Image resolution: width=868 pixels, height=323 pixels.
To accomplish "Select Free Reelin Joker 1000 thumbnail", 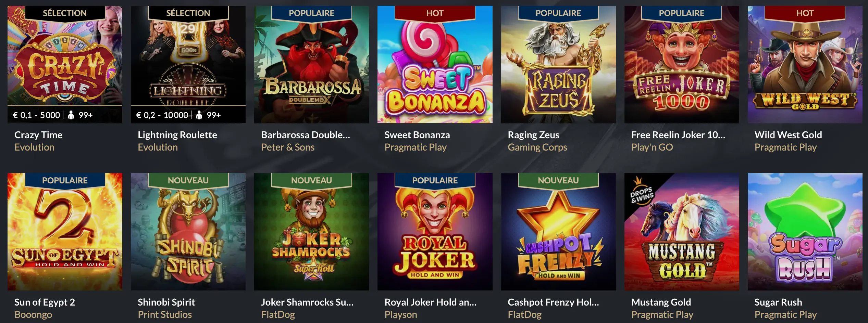I will (681, 65).
